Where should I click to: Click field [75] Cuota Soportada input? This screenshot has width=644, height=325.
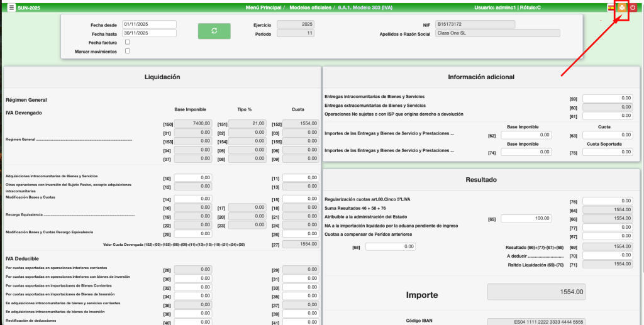point(607,152)
